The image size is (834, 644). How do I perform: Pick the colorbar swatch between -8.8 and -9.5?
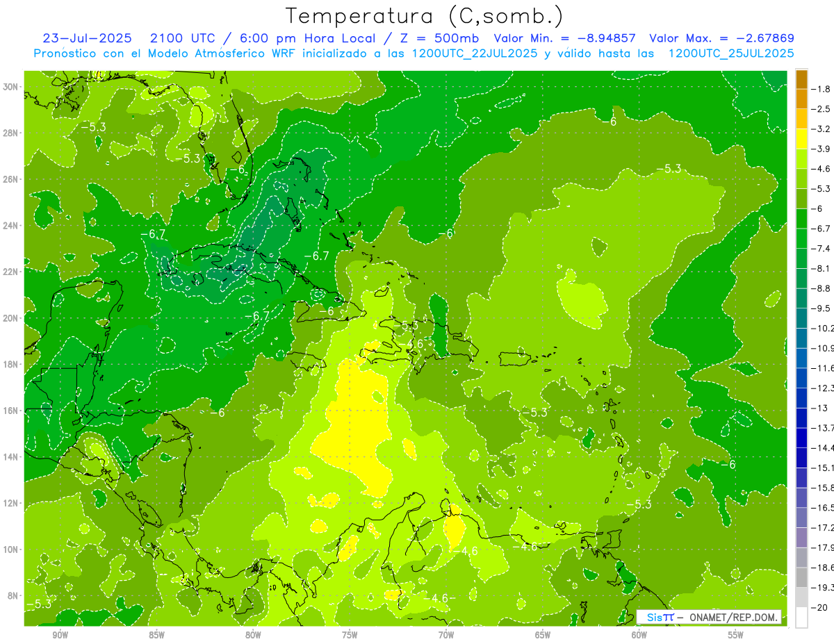[x=802, y=298]
